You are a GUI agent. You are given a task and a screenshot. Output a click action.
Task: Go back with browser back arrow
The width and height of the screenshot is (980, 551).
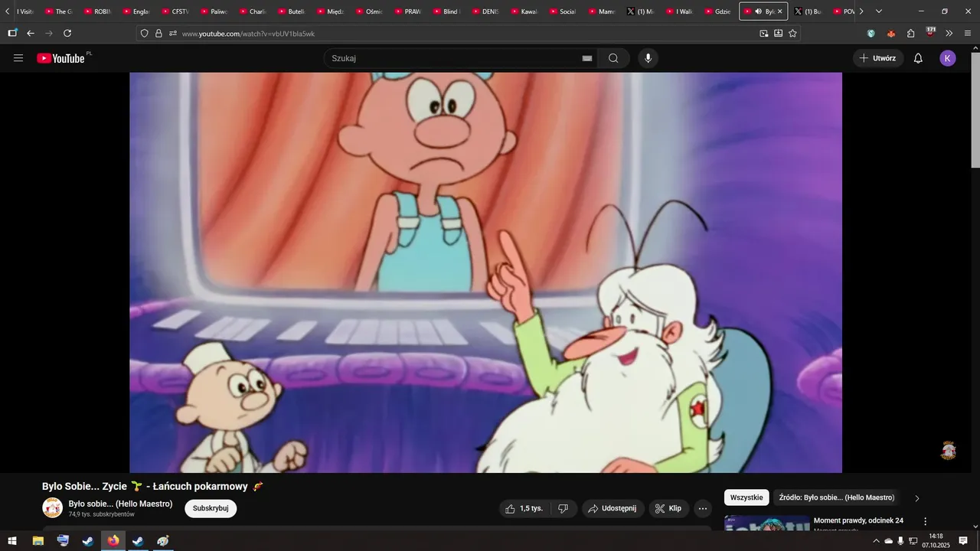[31, 34]
